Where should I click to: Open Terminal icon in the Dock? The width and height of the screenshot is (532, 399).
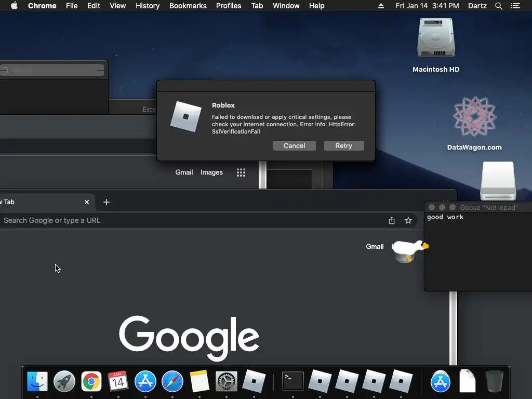[x=293, y=381]
